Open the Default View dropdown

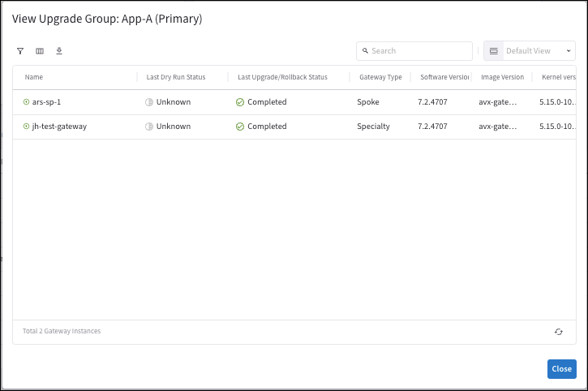tap(537, 51)
